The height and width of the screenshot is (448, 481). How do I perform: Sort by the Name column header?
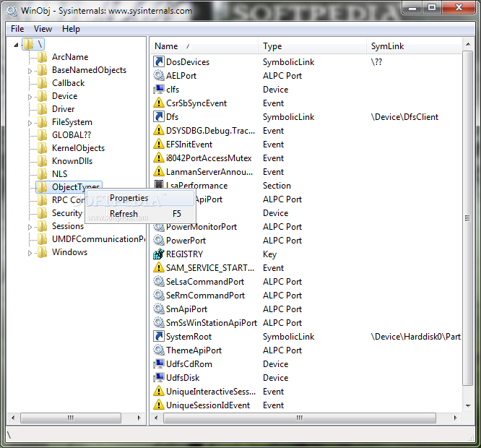coord(204,46)
